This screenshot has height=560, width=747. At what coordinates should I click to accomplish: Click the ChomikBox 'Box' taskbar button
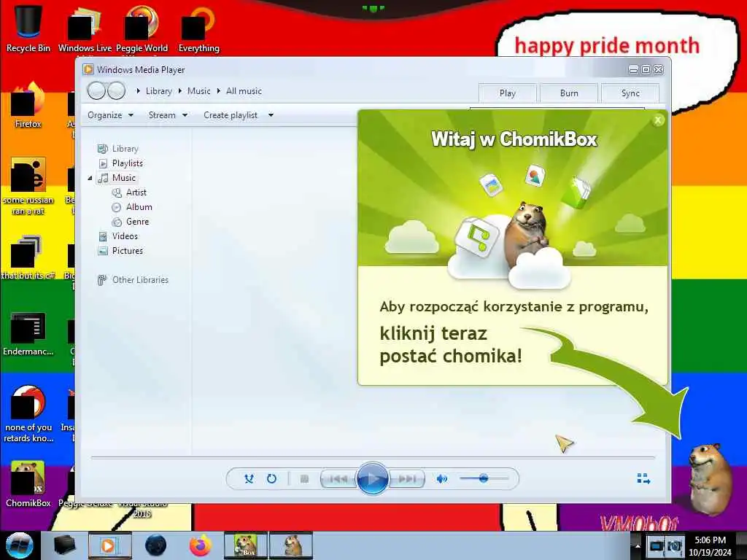[245, 545]
